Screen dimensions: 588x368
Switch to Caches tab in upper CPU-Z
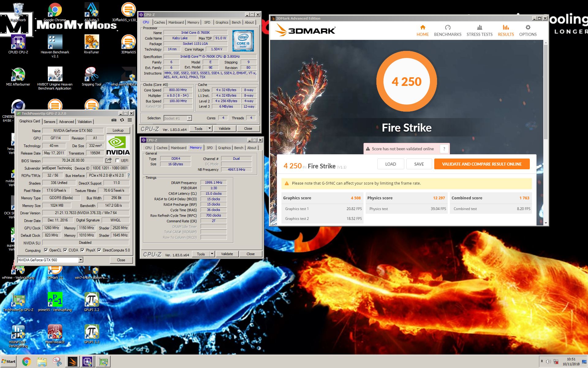click(159, 22)
